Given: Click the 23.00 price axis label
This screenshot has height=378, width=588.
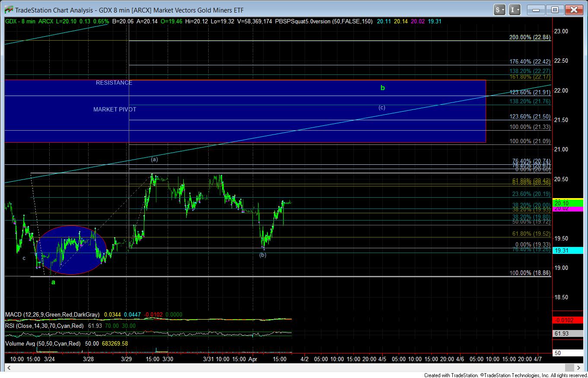Looking at the screenshot, I should (561, 31).
